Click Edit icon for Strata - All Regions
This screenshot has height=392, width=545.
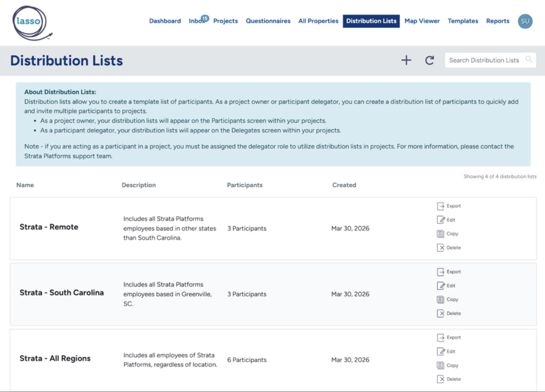pyautogui.click(x=440, y=352)
